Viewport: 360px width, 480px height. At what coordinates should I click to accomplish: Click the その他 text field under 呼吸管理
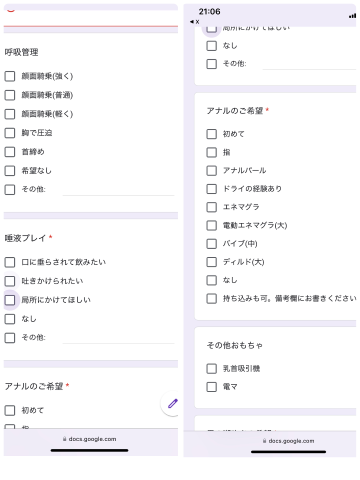click(118, 190)
